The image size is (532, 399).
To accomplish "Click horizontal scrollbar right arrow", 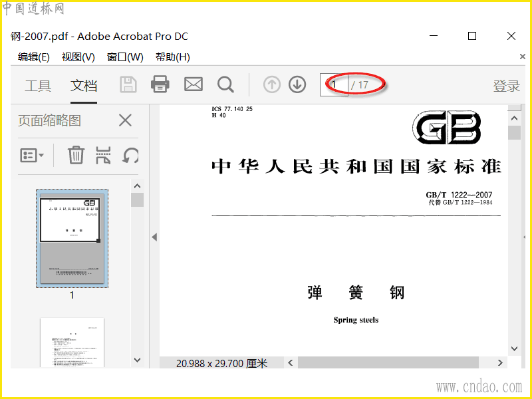I will tap(500, 362).
